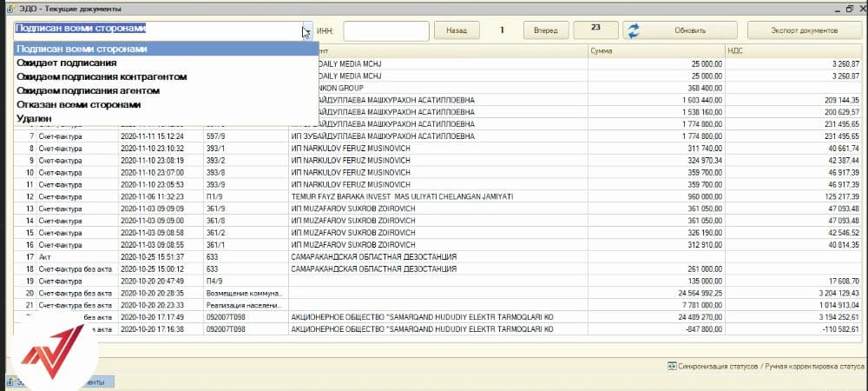Click НДС value 40 814,35
The width and height of the screenshot is (868, 391).
click(x=794, y=245)
